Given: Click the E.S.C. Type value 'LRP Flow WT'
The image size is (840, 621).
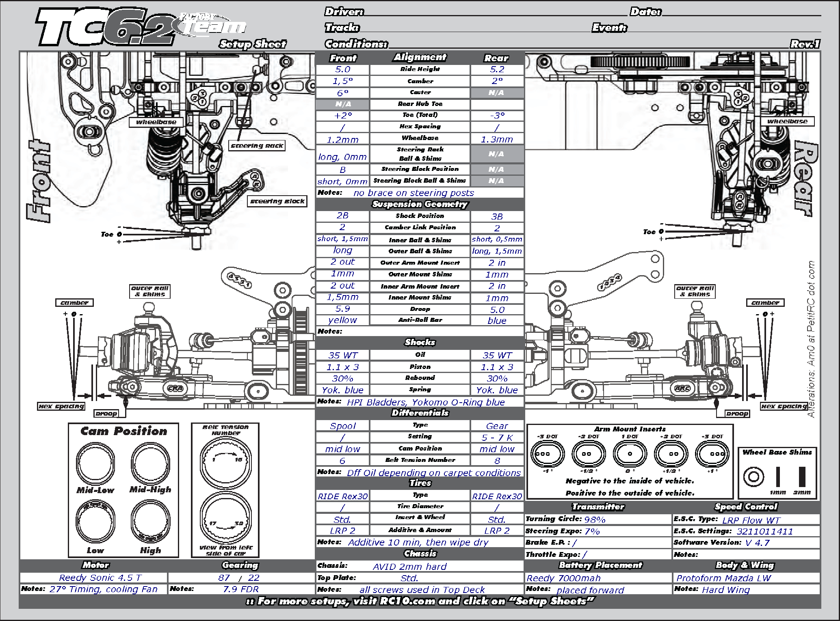Looking at the screenshot, I should (x=751, y=520).
